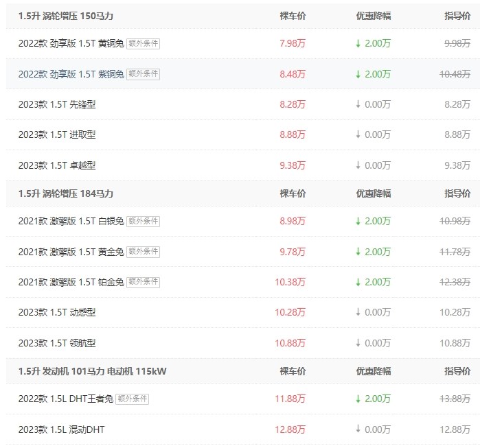Viewport: 480px width, 448px height.
Task: Click the 0.00万 discount for 先锋型
Action: tap(373, 104)
